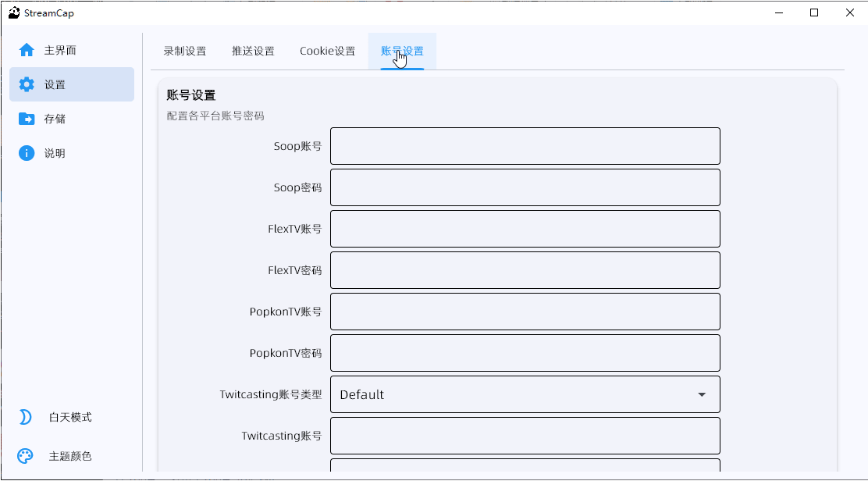
Task: Switch to the 录制设置 tab
Action: point(185,50)
